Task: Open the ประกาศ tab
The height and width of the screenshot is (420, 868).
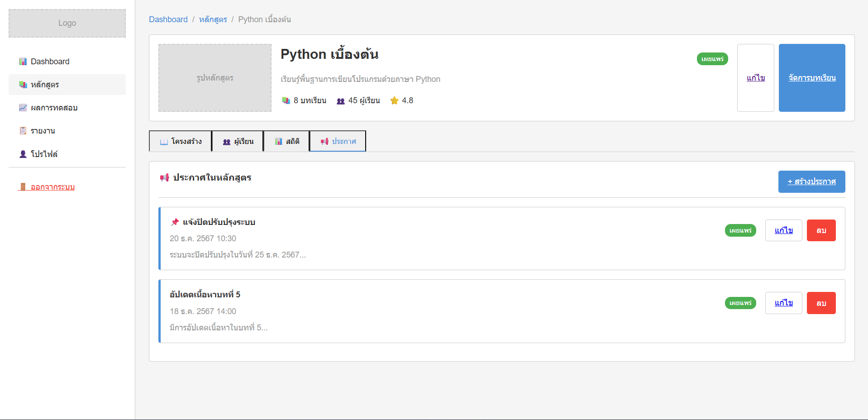Action: click(338, 141)
